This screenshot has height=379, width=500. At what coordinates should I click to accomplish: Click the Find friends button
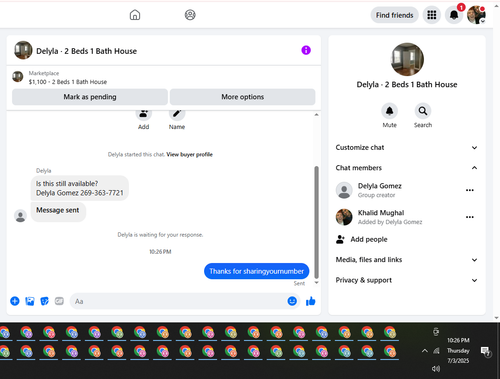[x=395, y=15]
